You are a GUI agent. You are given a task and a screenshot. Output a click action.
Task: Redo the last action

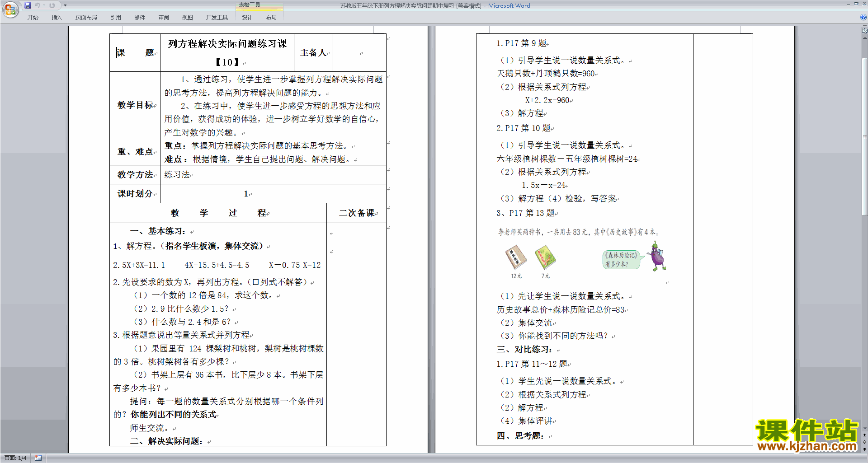(52, 5)
